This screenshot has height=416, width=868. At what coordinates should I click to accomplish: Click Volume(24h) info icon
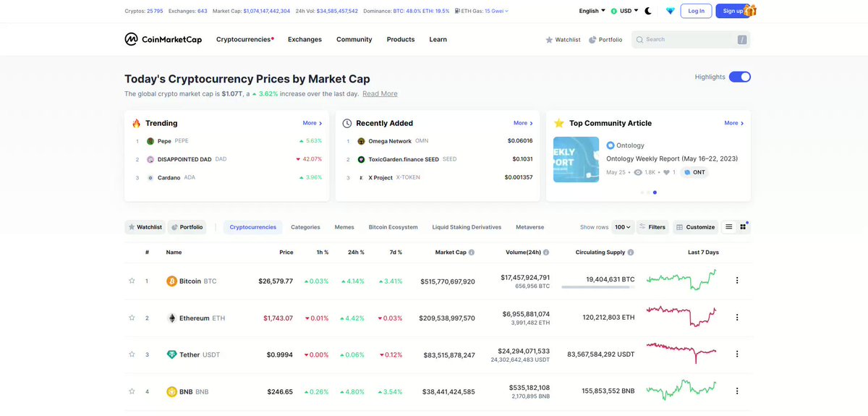click(546, 252)
